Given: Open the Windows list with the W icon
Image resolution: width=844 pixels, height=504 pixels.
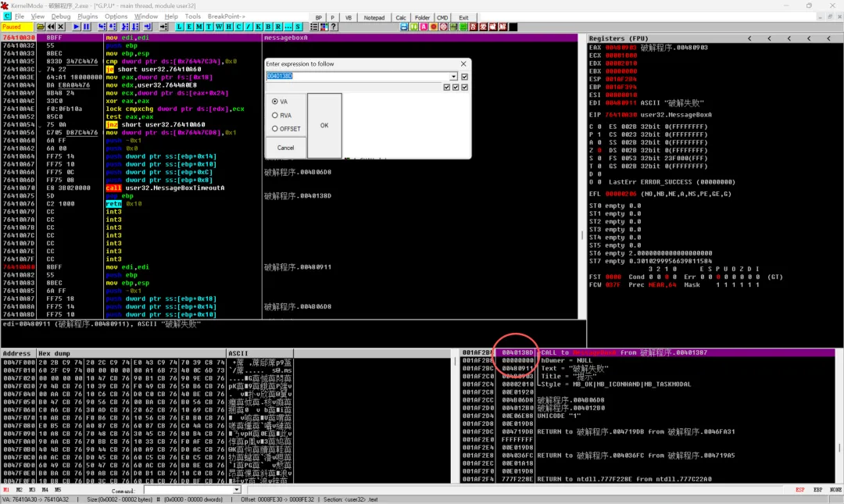Looking at the screenshot, I should point(219,27).
